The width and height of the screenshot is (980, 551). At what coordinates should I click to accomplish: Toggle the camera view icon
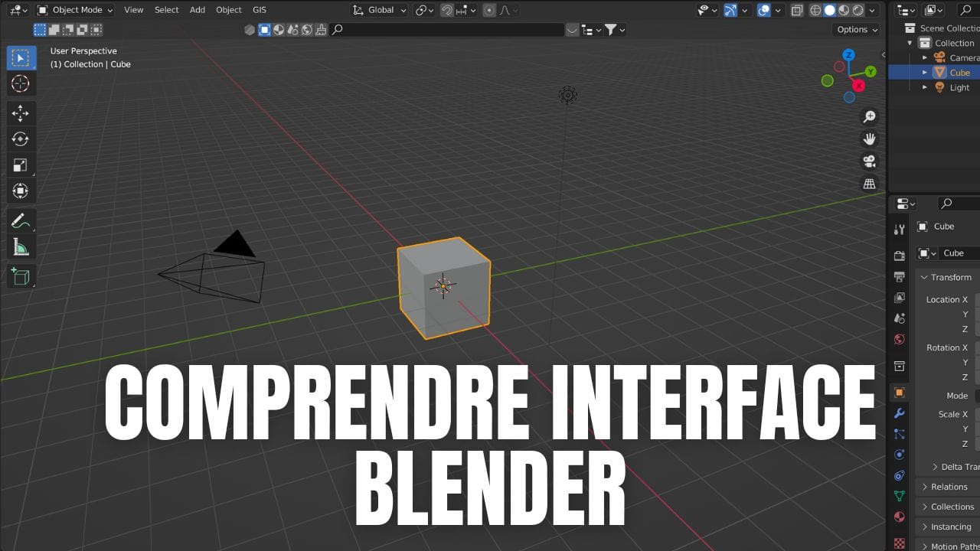tap(869, 161)
